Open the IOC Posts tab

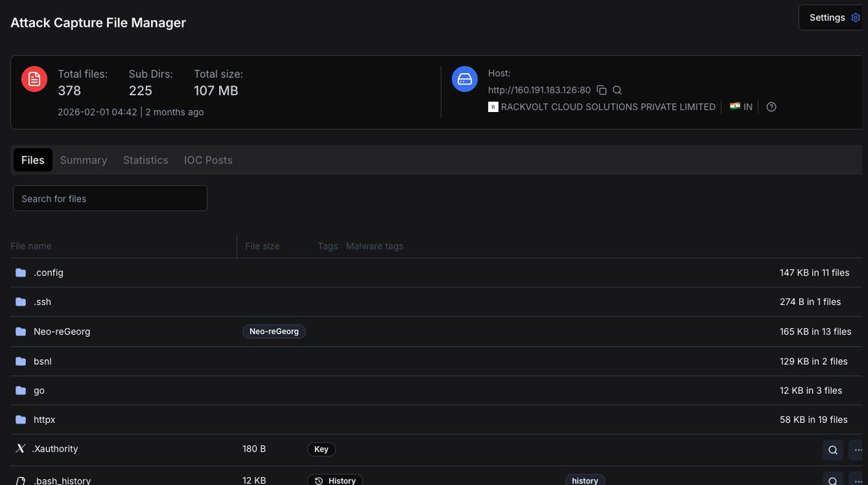208,160
